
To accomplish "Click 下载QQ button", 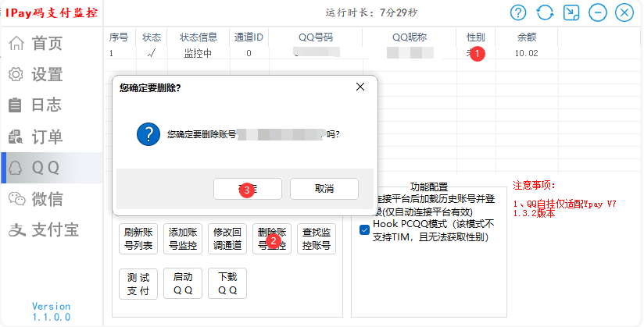I will [227, 283].
